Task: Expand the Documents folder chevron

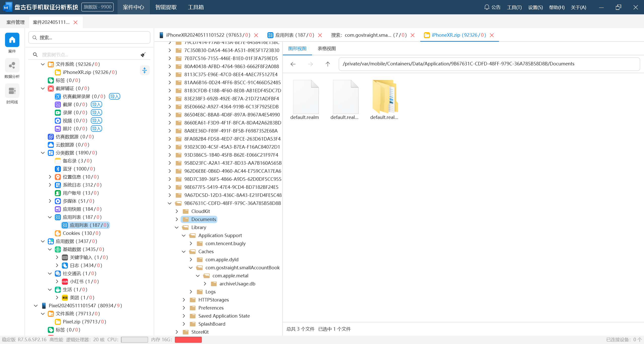Action: pyautogui.click(x=177, y=219)
